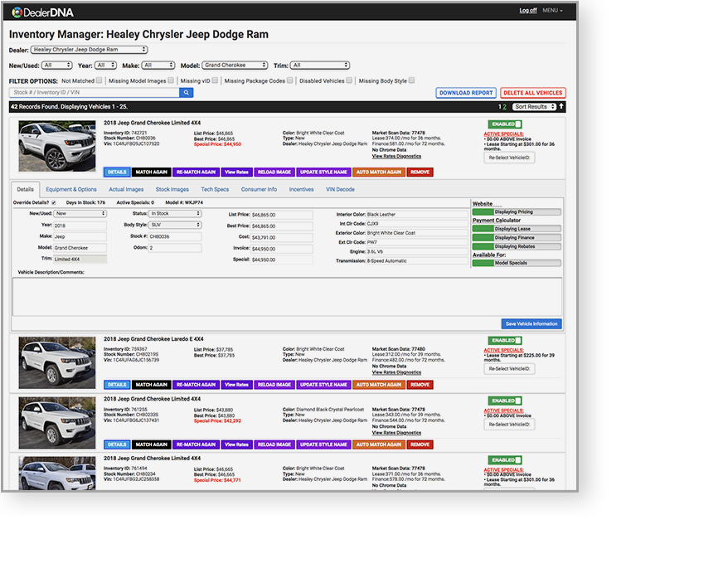
Task: Toggle the Override Details checkbox
Action: (54, 203)
